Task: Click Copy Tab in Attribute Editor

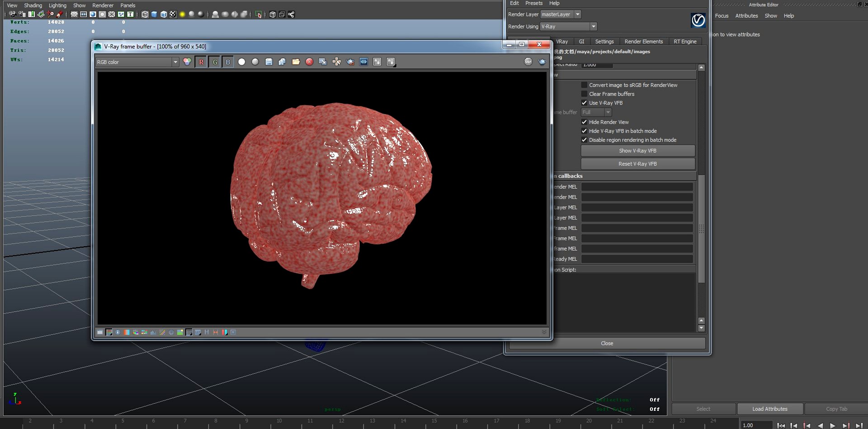Action: click(x=836, y=409)
